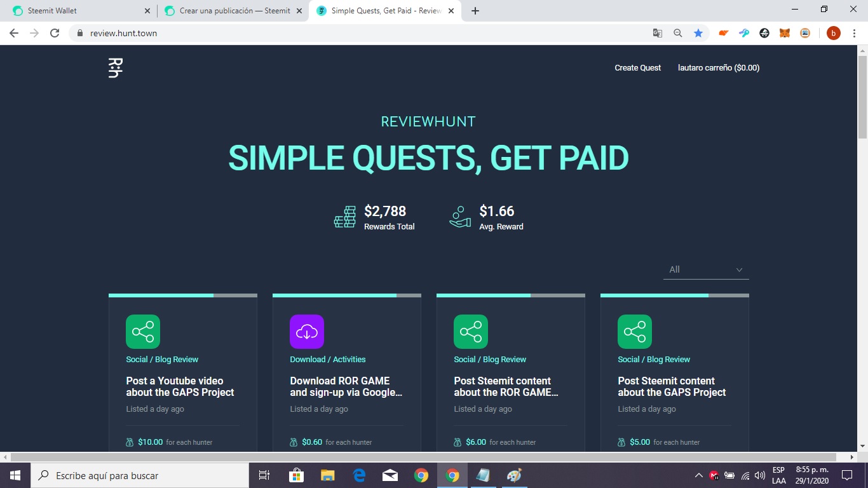Open the Chrome three-dot menu

854,33
